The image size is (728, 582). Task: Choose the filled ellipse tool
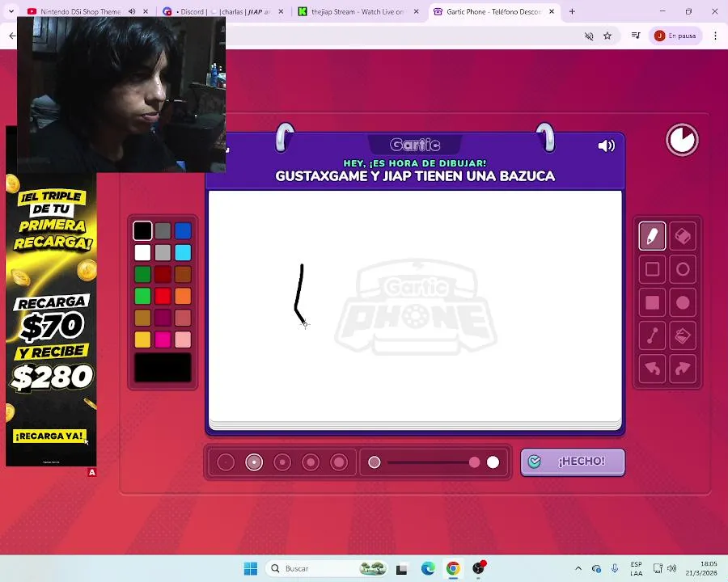coord(683,302)
